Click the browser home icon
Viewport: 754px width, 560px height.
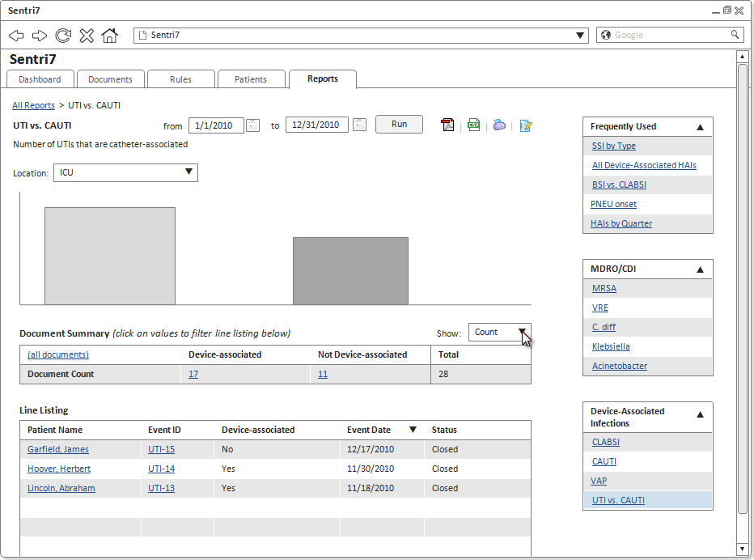110,35
